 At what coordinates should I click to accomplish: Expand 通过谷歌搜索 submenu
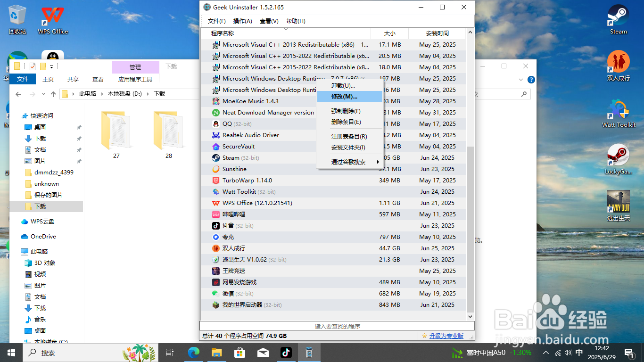click(x=349, y=162)
